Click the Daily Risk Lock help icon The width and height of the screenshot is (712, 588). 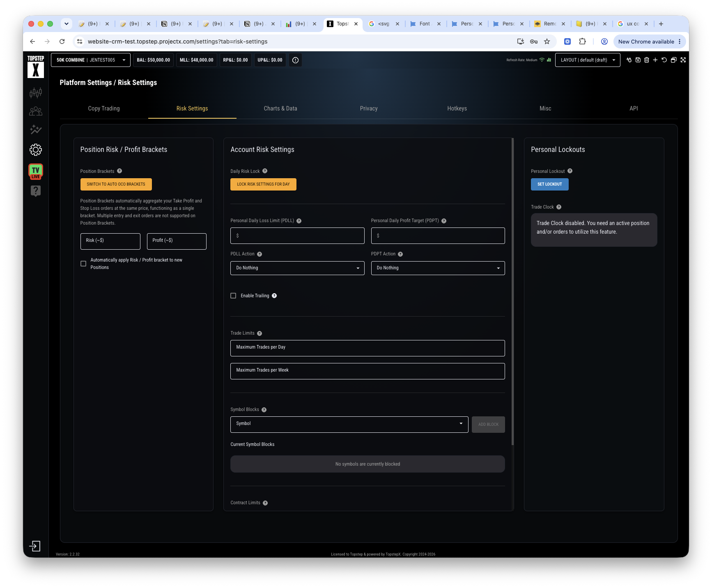tap(265, 171)
